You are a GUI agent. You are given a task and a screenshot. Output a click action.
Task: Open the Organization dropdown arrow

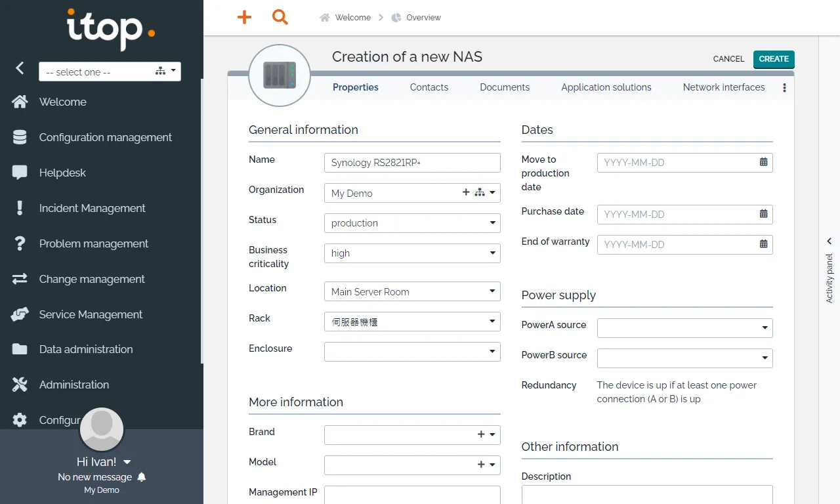coord(493,193)
